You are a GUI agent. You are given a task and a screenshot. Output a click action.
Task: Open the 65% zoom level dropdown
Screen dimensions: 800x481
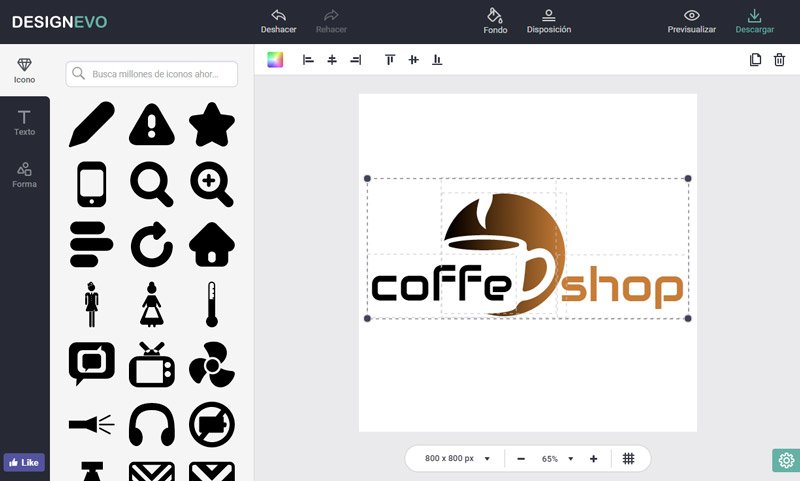558,458
